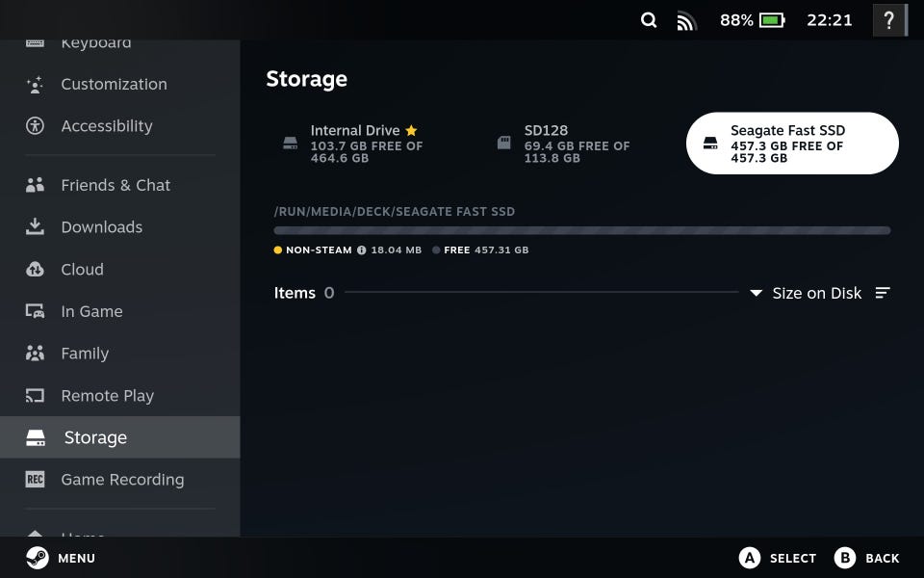The height and width of the screenshot is (578, 924).
Task: Click the sort lines icon near Size on Disk
Action: [x=883, y=293]
